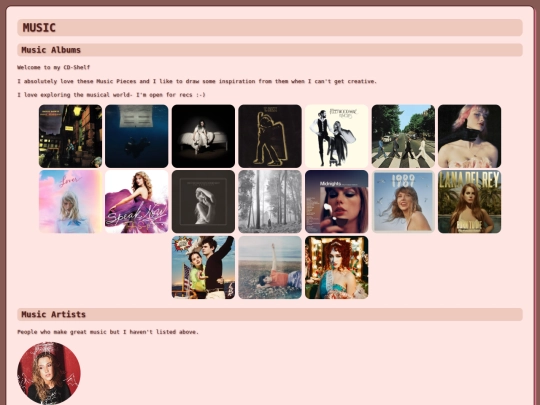540x405 pixels.
Task: Select the dark blue underwater album cover
Action: (137, 136)
